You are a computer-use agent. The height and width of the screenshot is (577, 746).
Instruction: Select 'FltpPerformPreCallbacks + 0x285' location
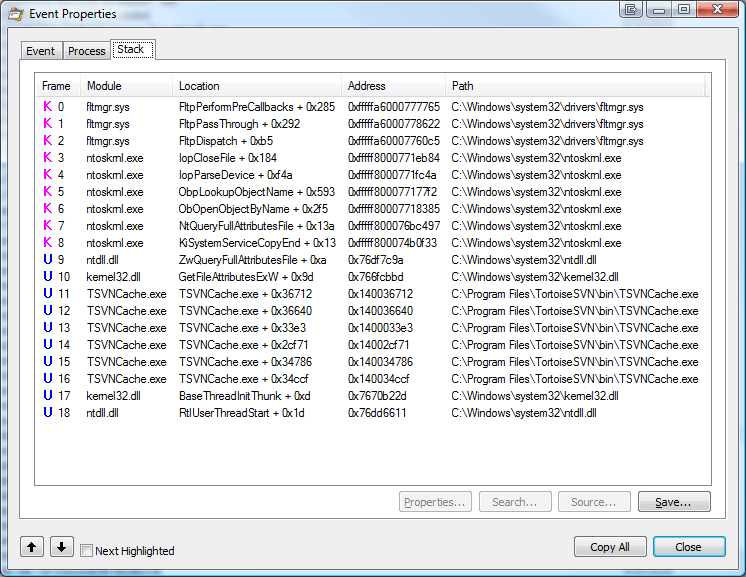[257, 107]
